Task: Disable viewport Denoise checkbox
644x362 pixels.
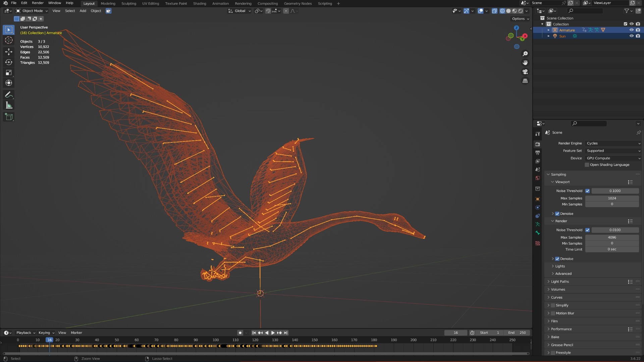Action: pyautogui.click(x=557, y=214)
